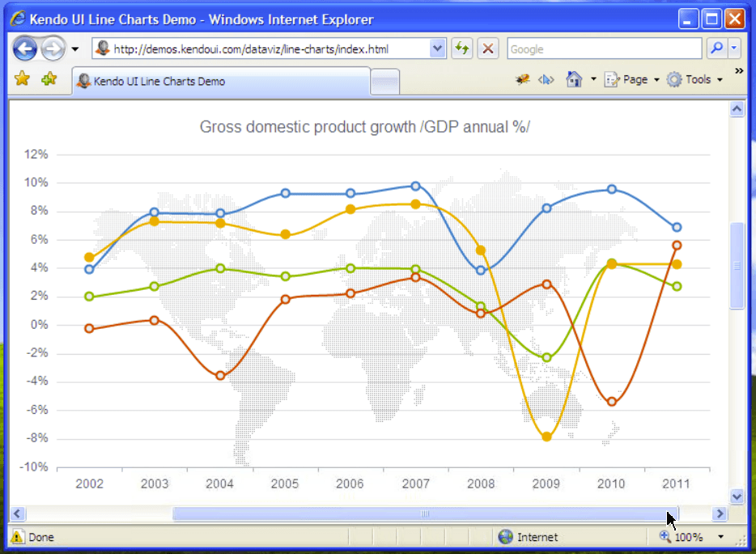Click the browser Forward button

(x=52, y=49)
